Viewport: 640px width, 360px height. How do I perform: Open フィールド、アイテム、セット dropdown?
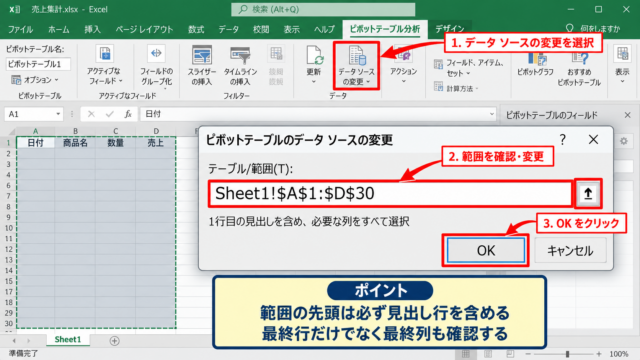[469, 68]
